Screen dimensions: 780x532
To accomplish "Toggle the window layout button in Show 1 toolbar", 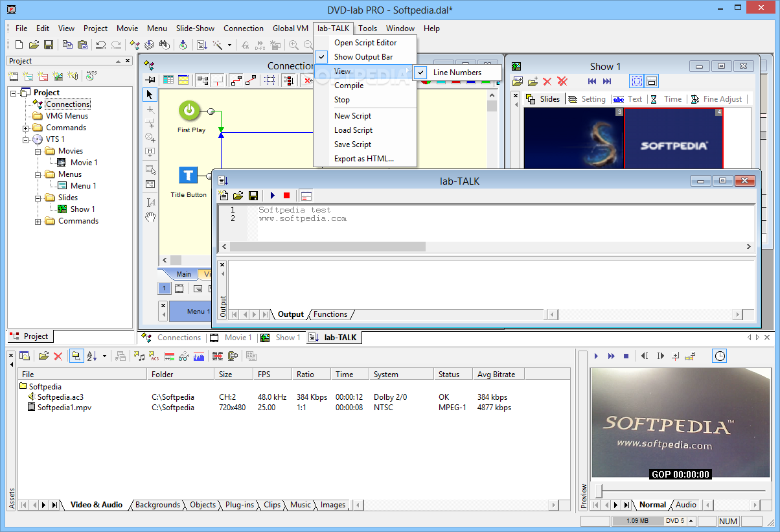I will (x=652, y=81).
